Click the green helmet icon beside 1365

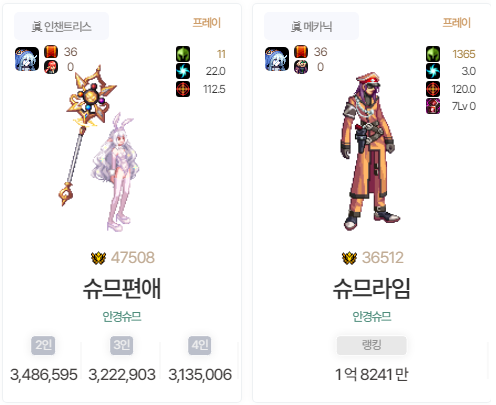[x=433, y=54]
